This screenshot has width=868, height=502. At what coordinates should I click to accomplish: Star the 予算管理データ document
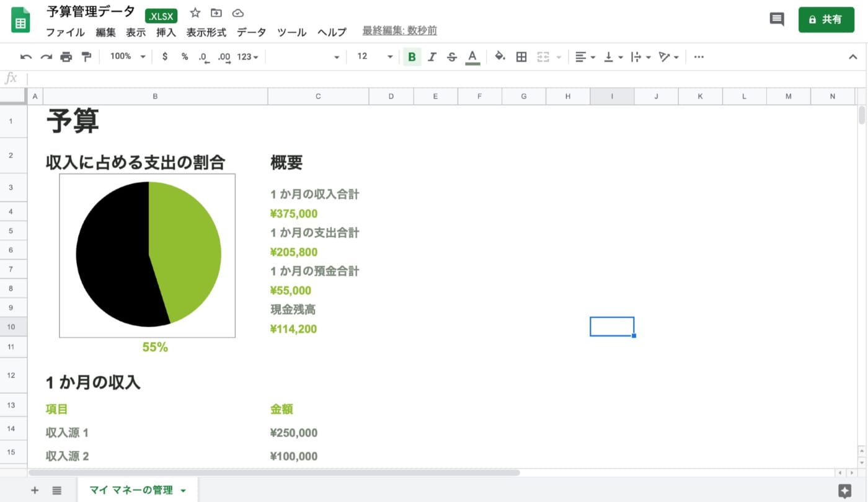195,12
